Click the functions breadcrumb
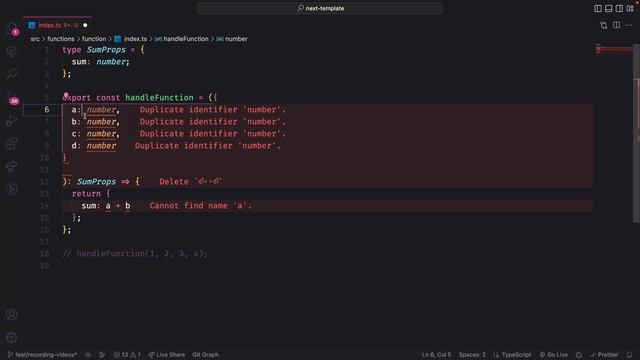This screenshot has height=360, width=640. 61,39
